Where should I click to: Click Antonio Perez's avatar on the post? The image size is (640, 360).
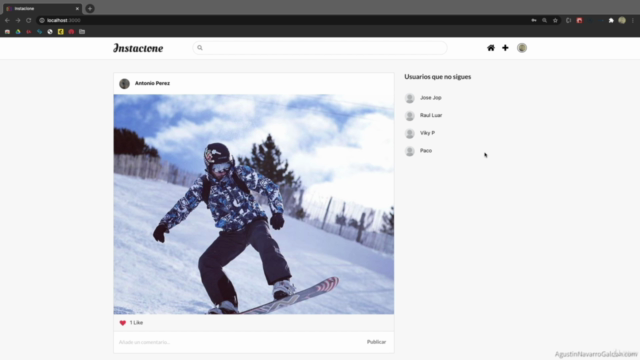124,84
